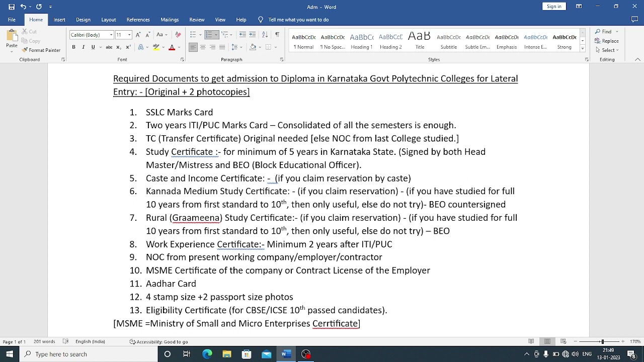Center align the paragraph
This screenshot has height=362, width=644.
pos(203,47)
